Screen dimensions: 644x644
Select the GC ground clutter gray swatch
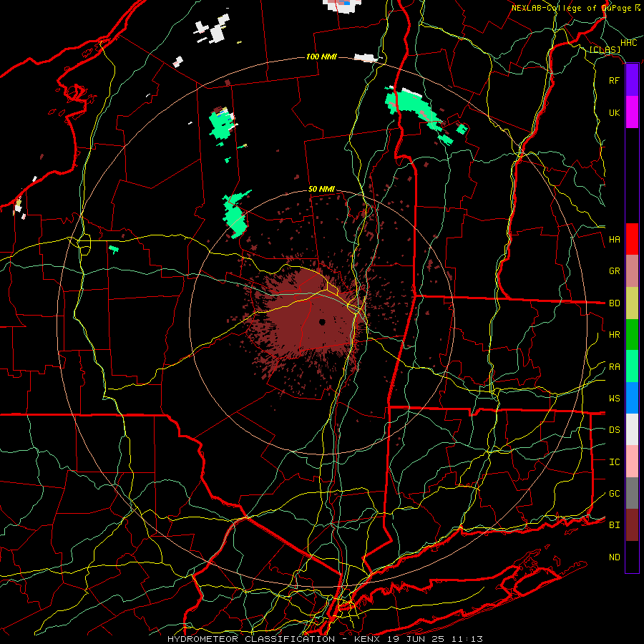pos(632,493)
